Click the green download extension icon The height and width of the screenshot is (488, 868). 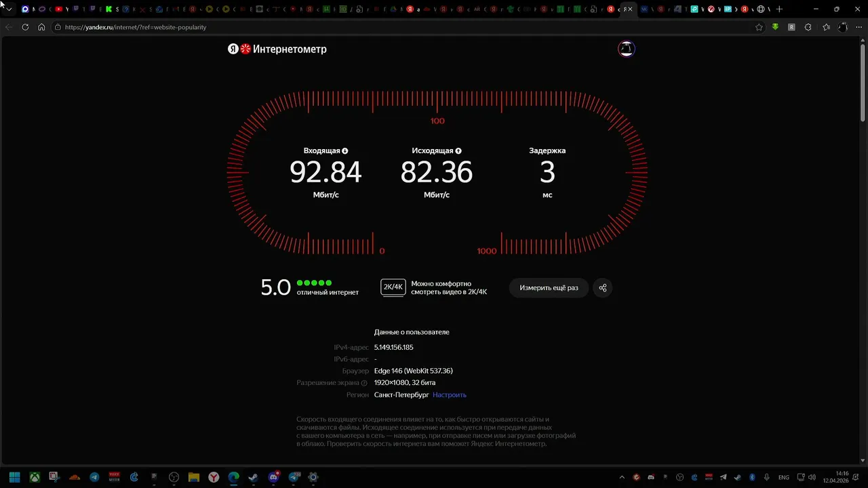775,27
